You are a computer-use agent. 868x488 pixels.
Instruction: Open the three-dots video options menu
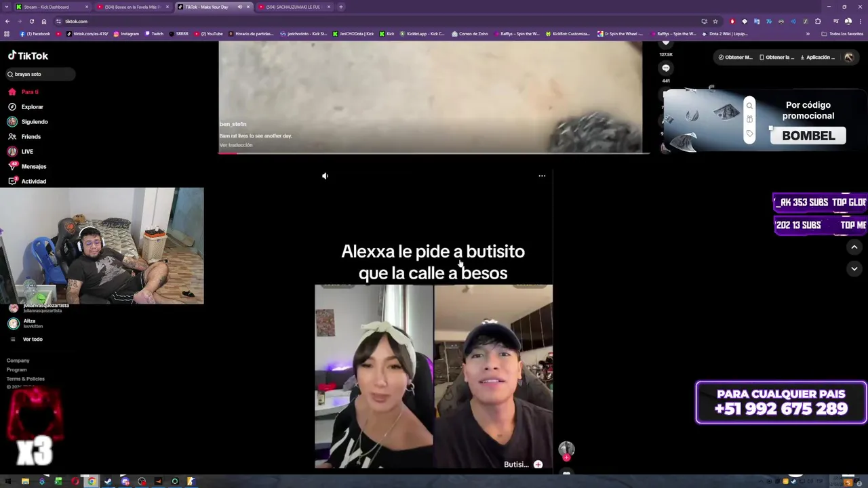pyautogui.click(x=542, y=176)
